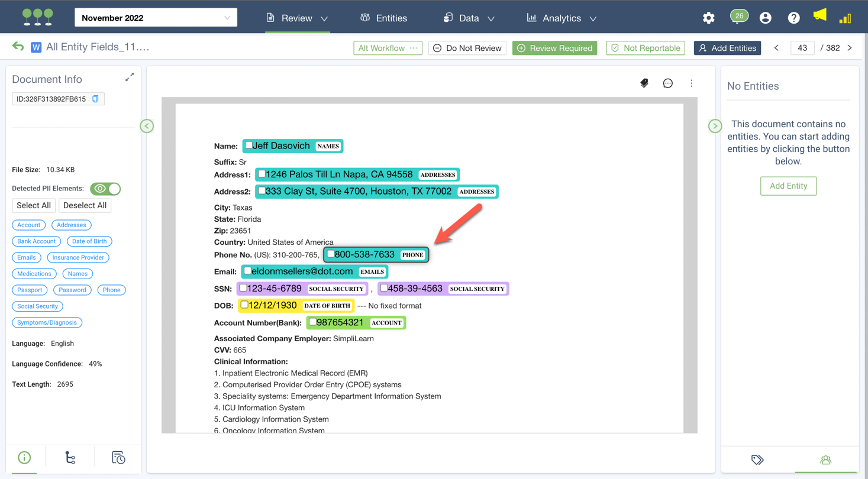This screenshot has width=868, height=479.
Task: Filter by the Social Security PII tag
Action: pyautogui.click(x=37, y=306)
